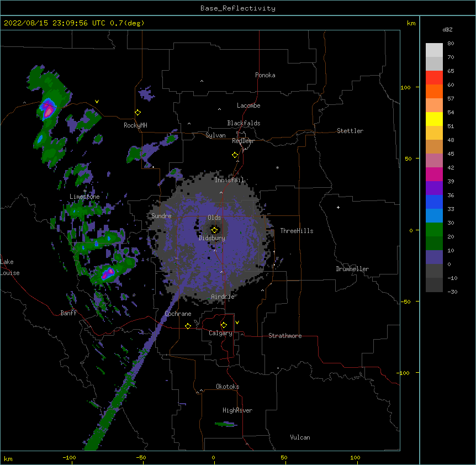476x465 pixels.
Task: Click the HighRiver town label
Action: tap(237, 410)
